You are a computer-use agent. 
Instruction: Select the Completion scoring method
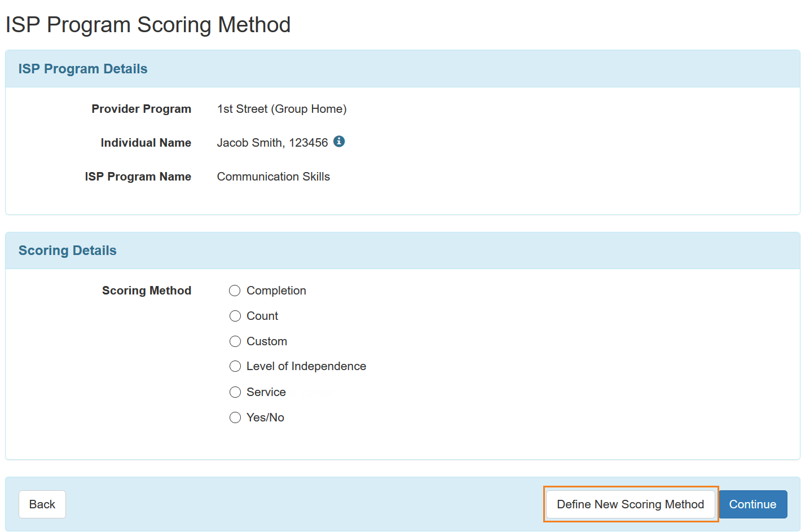[235, 291]
